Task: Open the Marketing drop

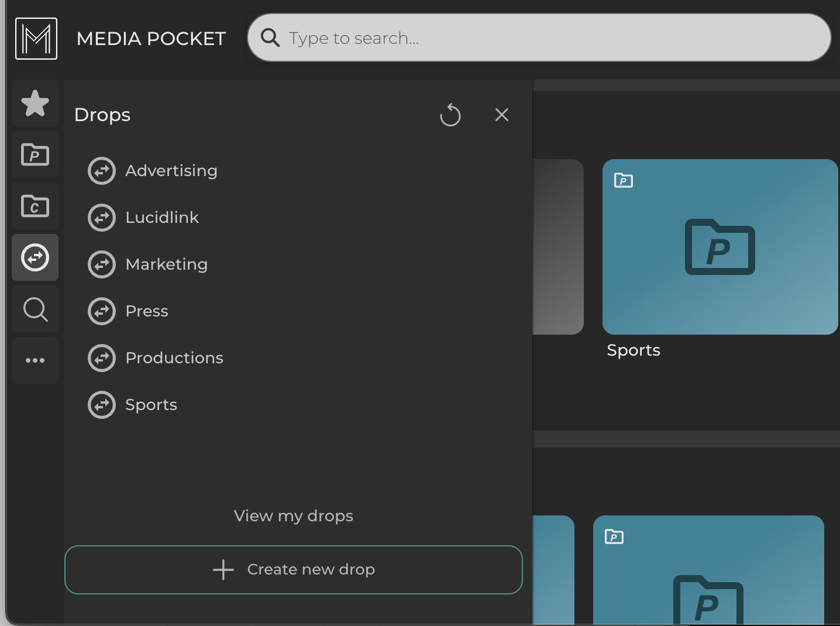Action: coord(166,264)
